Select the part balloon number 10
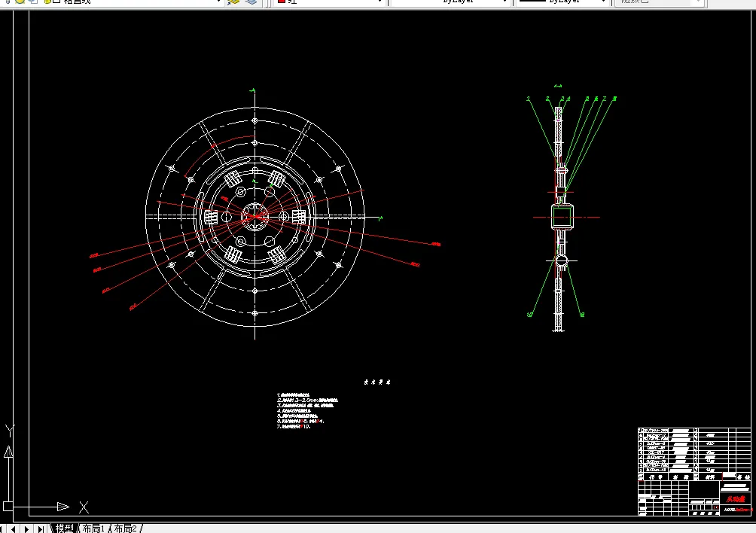 529,315
